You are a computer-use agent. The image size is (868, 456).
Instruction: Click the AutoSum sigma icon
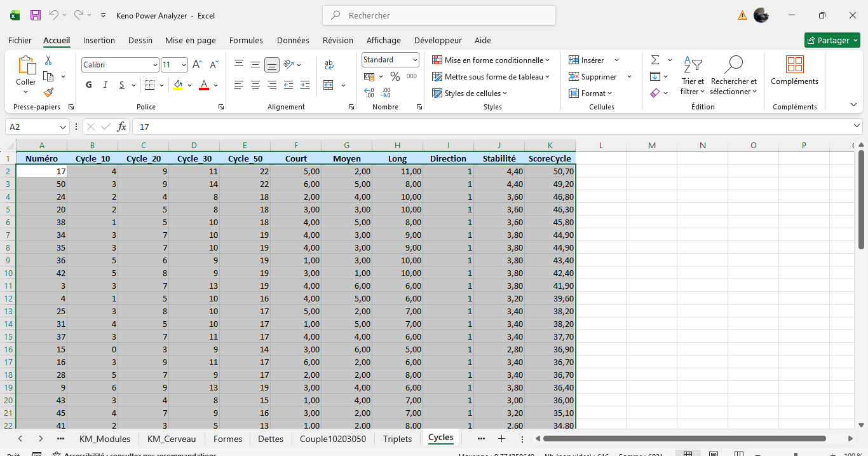click(x=655, y=60)
